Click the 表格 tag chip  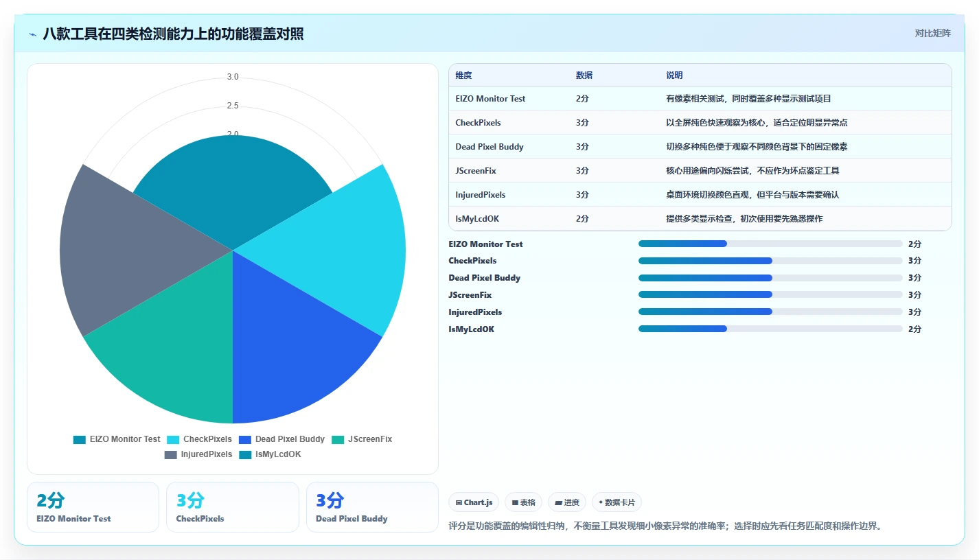524,502
